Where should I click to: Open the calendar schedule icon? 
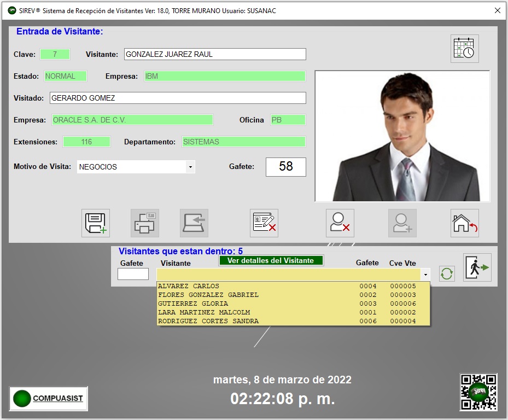click(x=464, y=49)
